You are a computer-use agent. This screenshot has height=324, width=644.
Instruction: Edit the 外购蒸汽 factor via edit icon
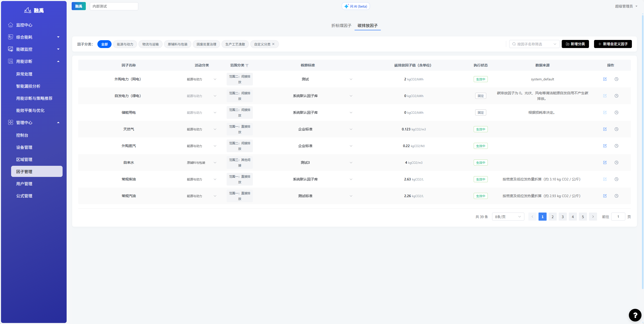(605, 146)
